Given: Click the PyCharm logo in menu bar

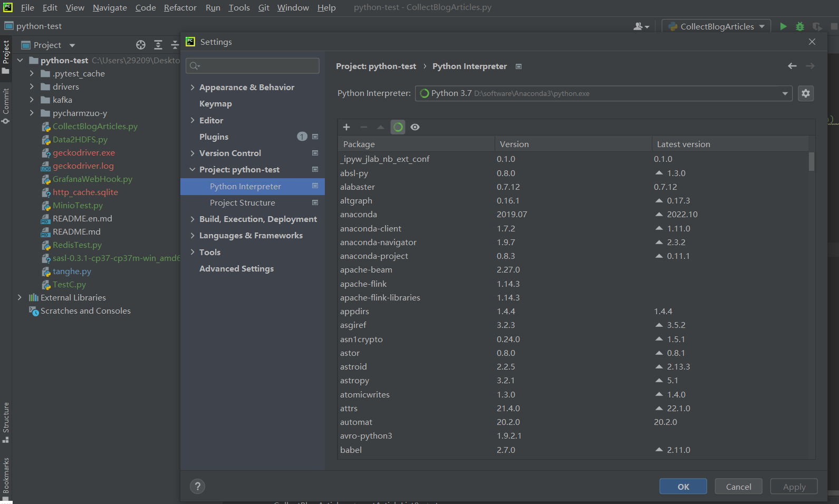Looking at the screenshot, I should click(x=8, y=7).
